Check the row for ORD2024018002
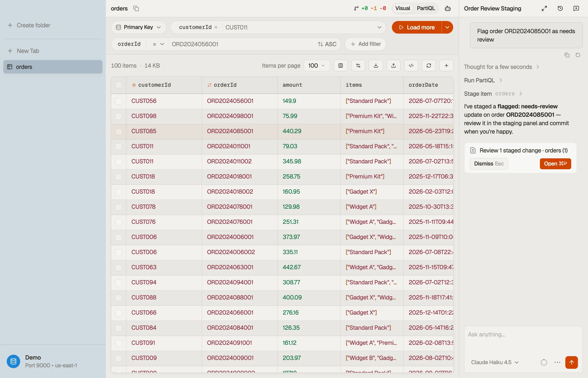 (x=118, y=192)
